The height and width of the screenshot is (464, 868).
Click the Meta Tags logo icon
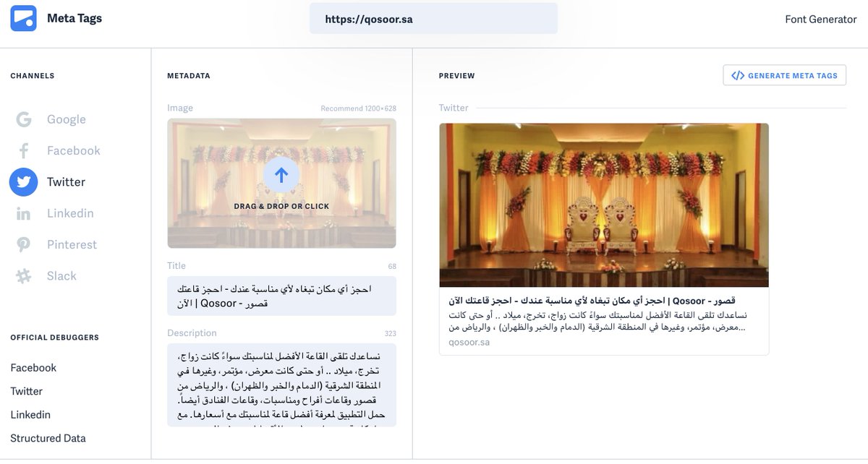[x=23, y=18]
